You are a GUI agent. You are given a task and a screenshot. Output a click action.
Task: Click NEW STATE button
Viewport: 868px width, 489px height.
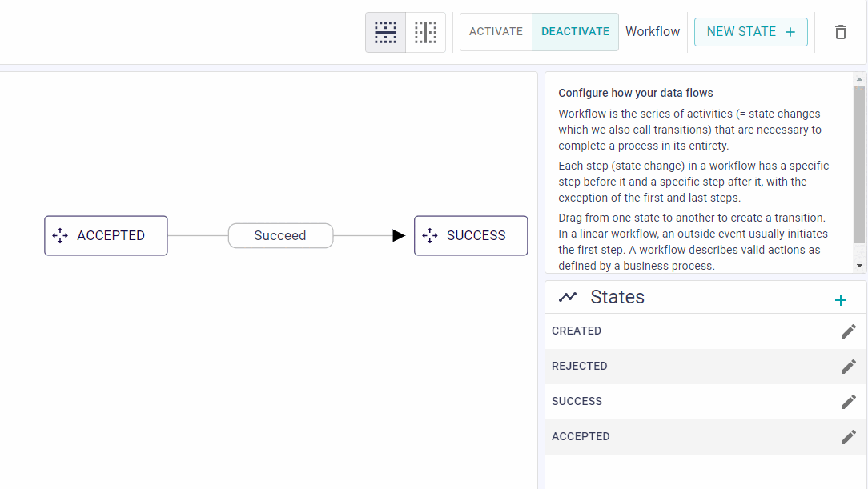pos(750,32)
